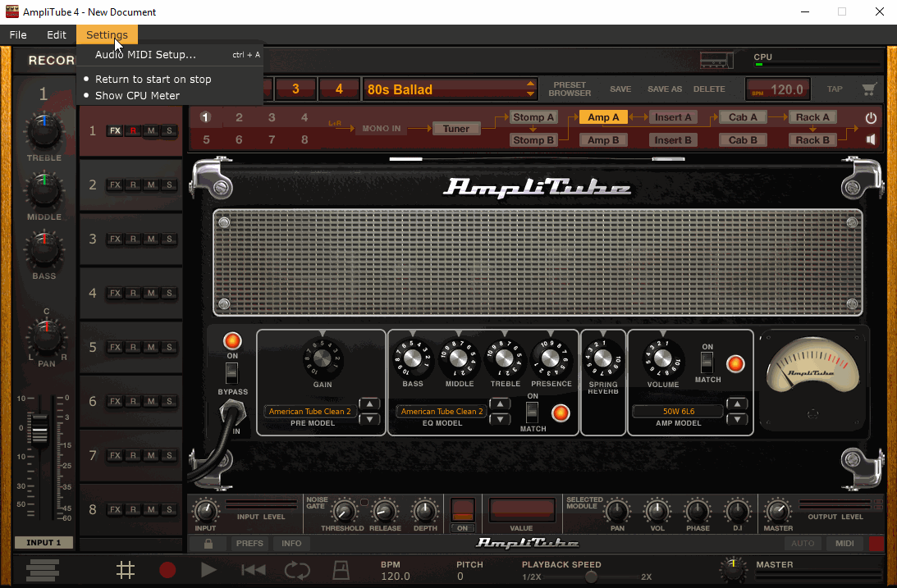Click the record button in transport bar
Image resolution: width=897 pixels, height=588 pixels.
click(x=167, y=570)
